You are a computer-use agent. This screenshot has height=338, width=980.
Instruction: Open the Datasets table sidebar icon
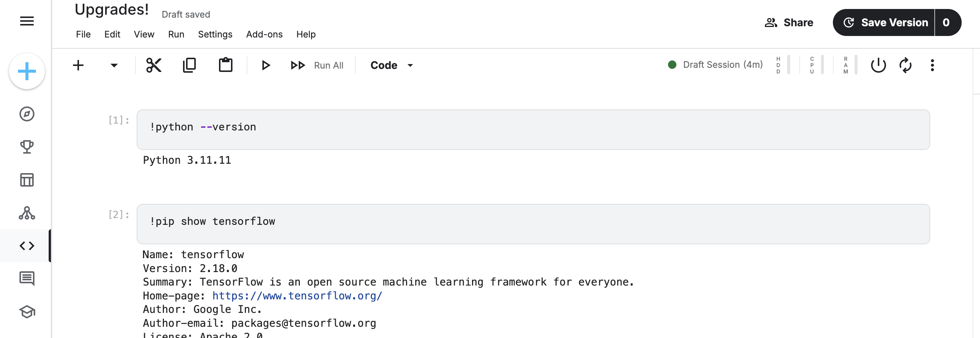27,179
